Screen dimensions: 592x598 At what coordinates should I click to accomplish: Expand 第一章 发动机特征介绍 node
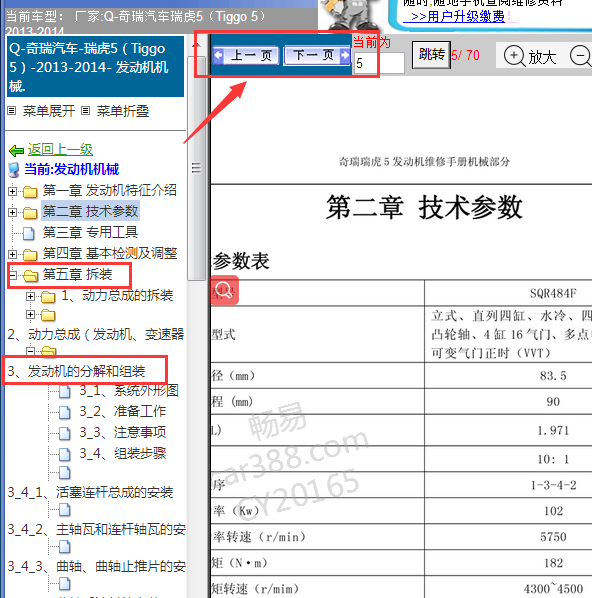(x=13, y=191)
